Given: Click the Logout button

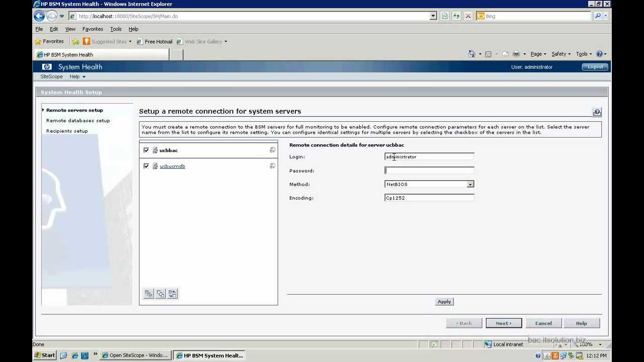Looking at the screenshot, I should 595,67.
